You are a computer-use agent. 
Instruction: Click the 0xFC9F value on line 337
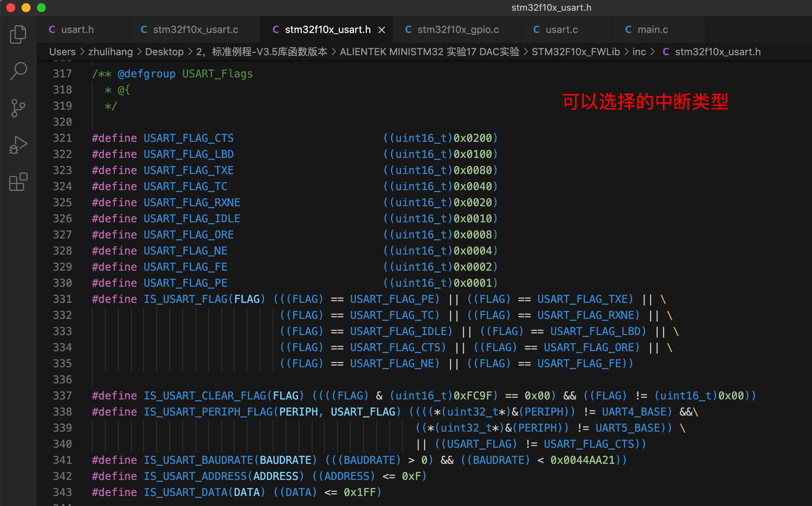[473, 396]
